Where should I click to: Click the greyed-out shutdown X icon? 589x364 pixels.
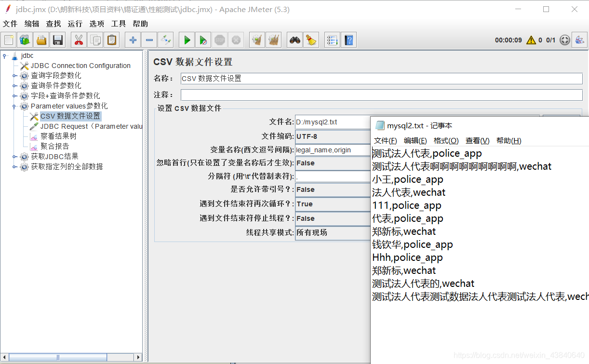(x=236, y=40)
